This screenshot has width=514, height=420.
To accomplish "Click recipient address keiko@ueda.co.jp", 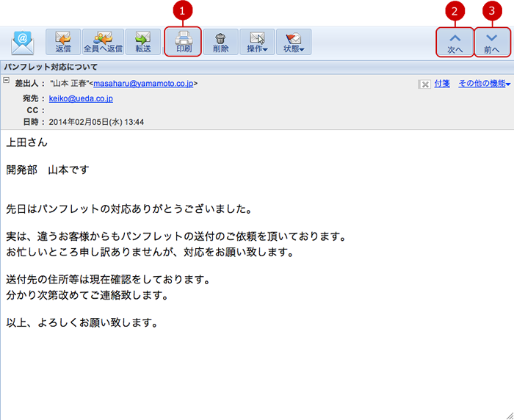I will point(81,98).
